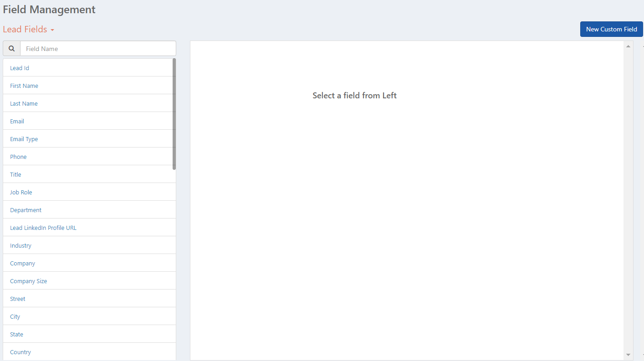Open the Email Type field
The height and width of the screenshot is (361, 644).
[89, 139]
